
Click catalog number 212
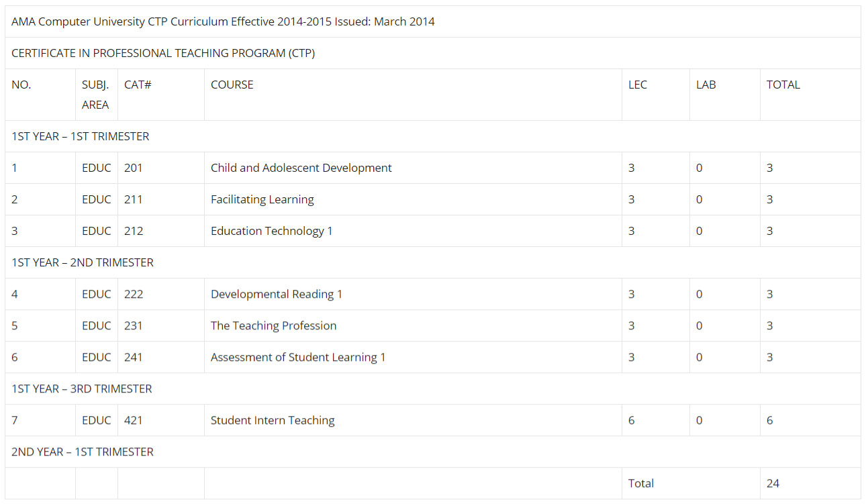pyautogui.click(x=134, y=231)
